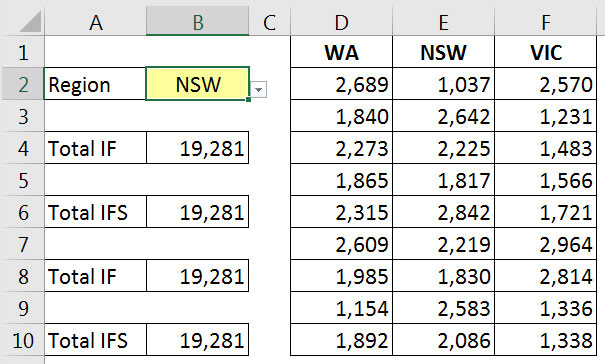This screenshot has height=364, width=605.
Task: Select NSW value 2,225
Action: click(443, 148)
